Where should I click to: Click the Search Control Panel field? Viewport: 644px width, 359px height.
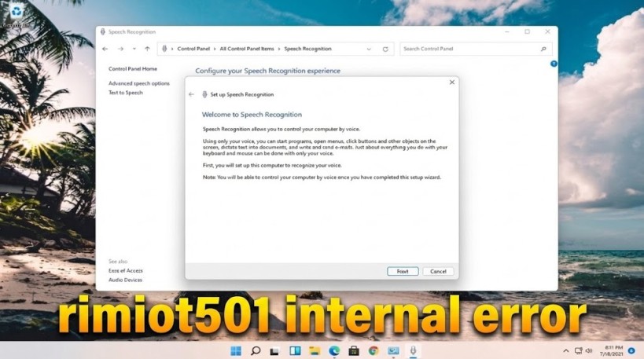click(x=476, y=49)
